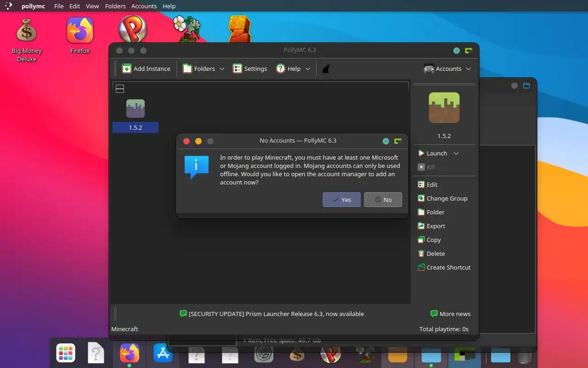
Task: Open the instance Folder action
Action: coord(431,212)
